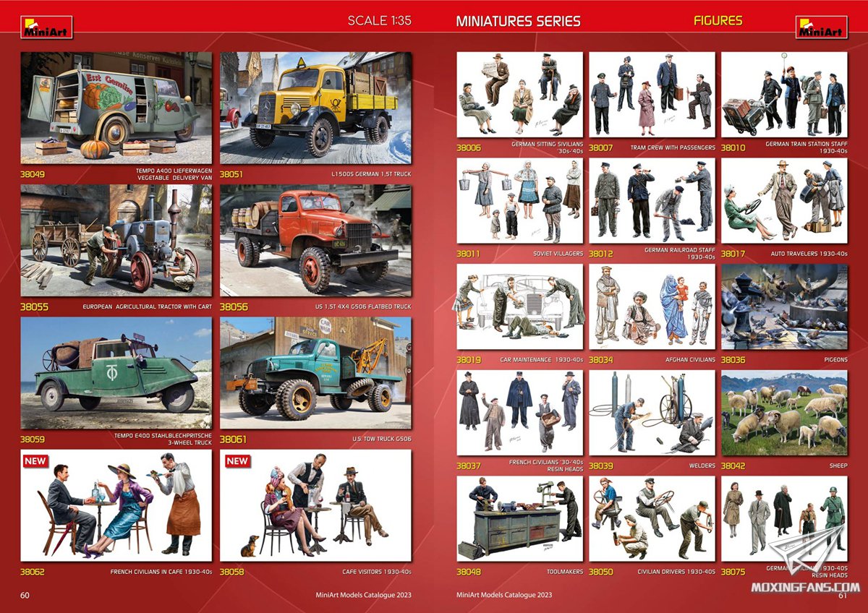Click the yellow "FIGURES" heading

tap(718, 20)
